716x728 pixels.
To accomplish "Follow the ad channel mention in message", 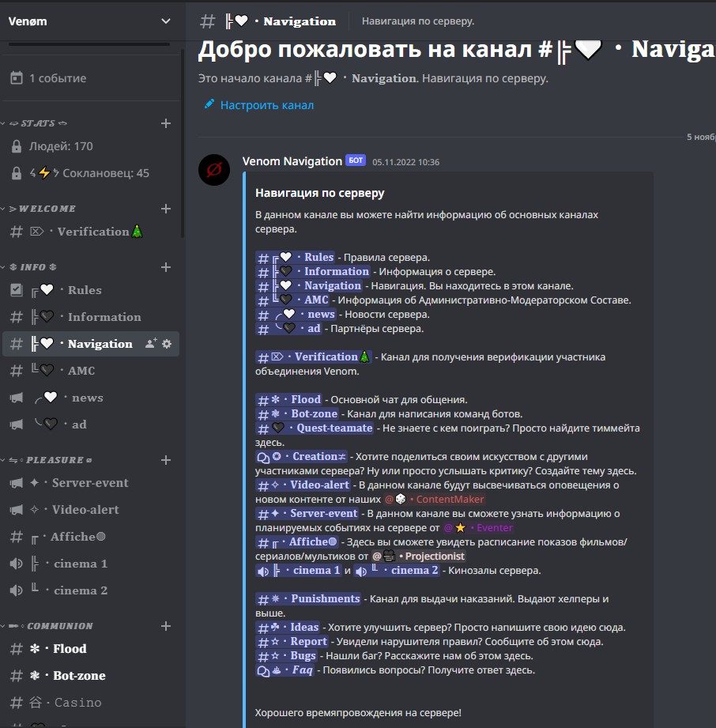I will [288, 329].
